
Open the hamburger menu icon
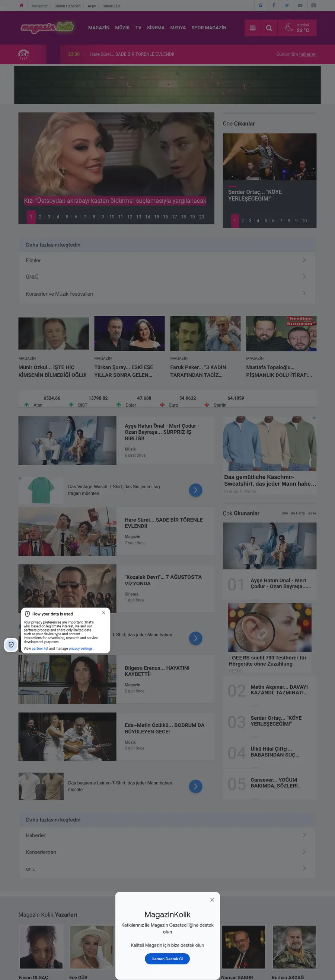252,28
